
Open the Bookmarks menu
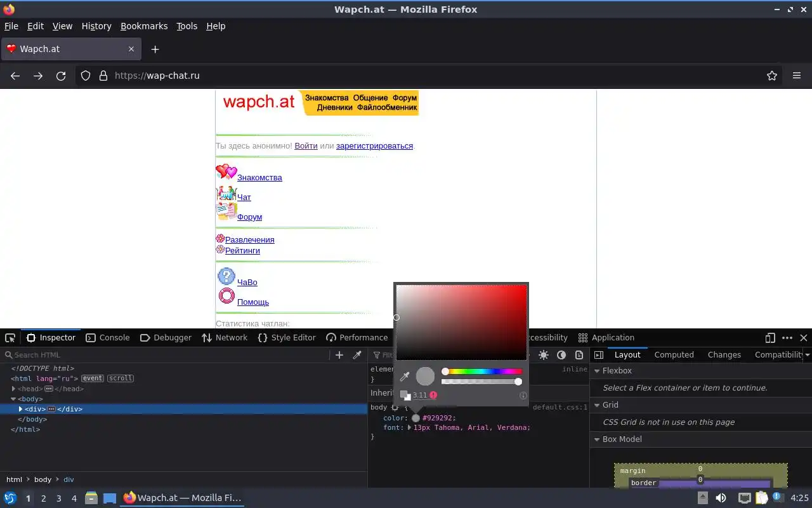coord(144,26)
